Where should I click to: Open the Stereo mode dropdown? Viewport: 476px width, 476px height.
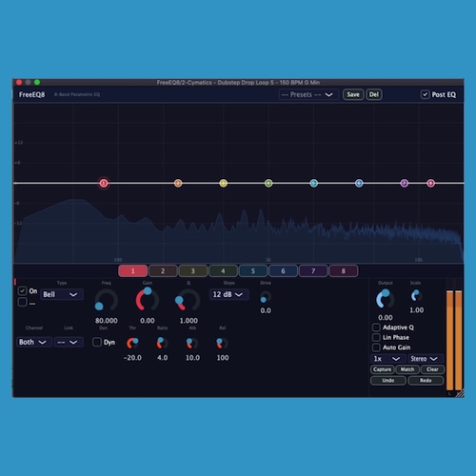[x=425, y=359]
